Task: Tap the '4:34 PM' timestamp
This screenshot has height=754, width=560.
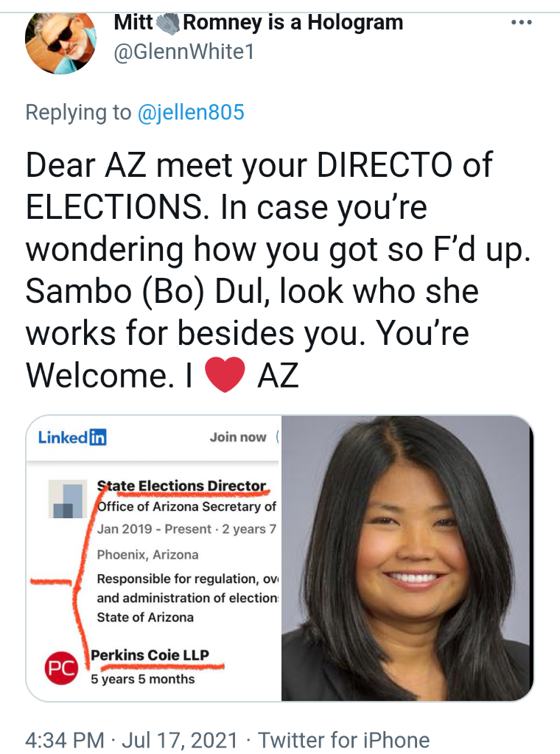Action: pyautogui.click(x=64, y=740)
